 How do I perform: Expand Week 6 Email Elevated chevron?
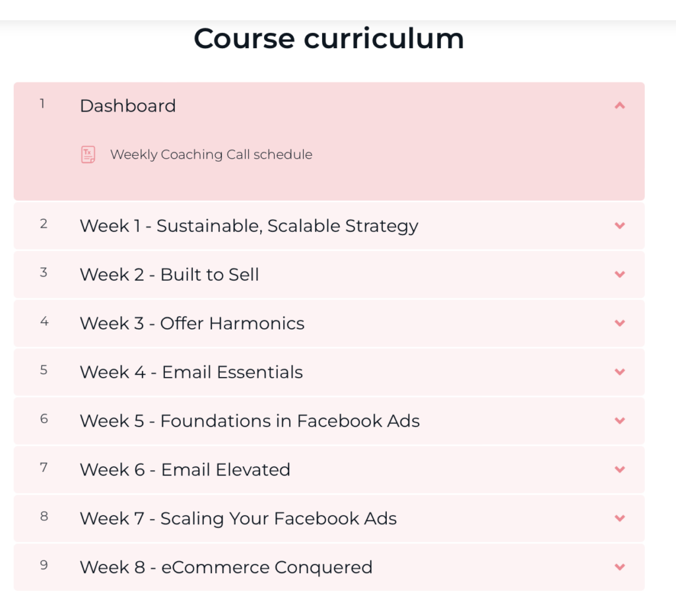(619, 469)
